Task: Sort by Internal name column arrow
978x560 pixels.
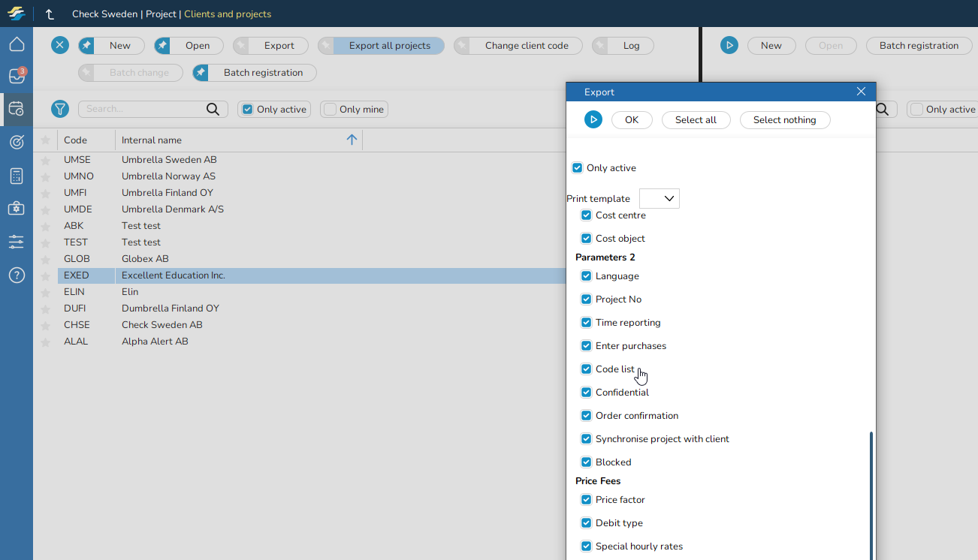Action: (x=352, y=140)
